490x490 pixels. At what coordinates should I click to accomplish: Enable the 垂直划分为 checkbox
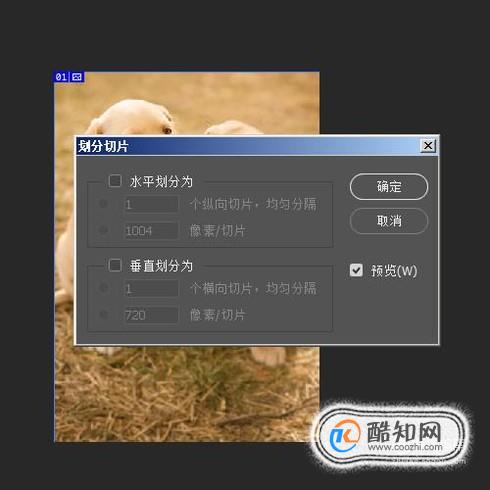115,265
